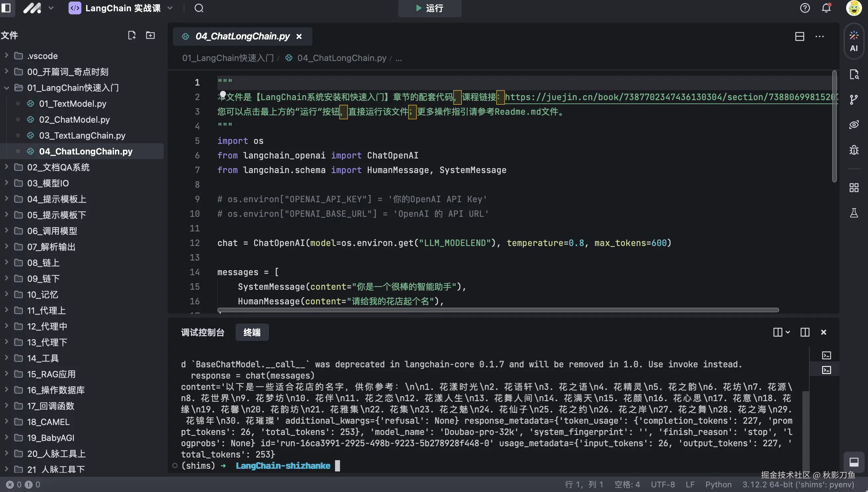Open the debug bug icon

pos(854,150)
